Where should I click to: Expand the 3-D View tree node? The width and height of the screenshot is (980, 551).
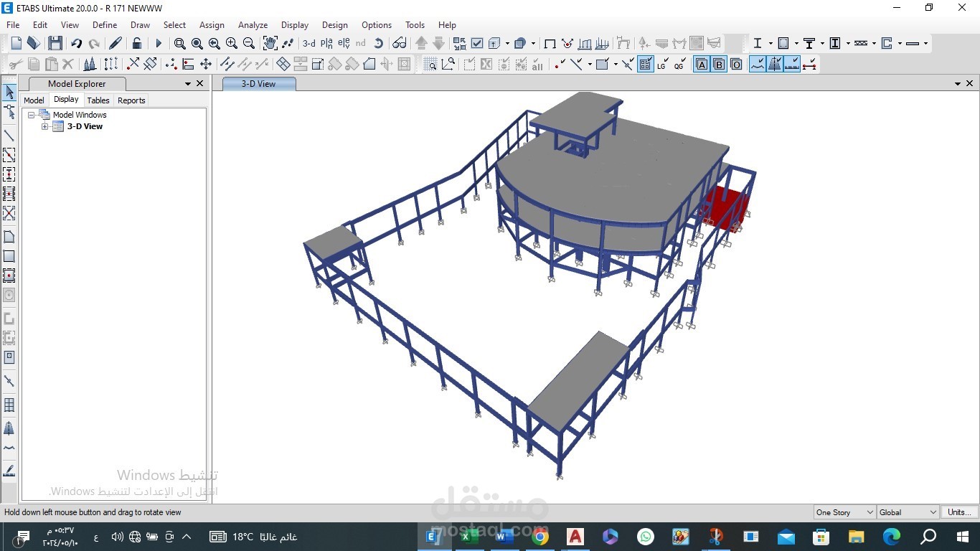tap(44, 126)
